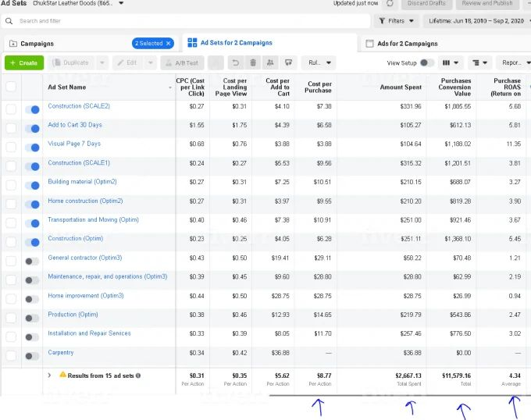Click the $11,579.16 total conversion value
The image size is (531, 420).
click(456, 376)
